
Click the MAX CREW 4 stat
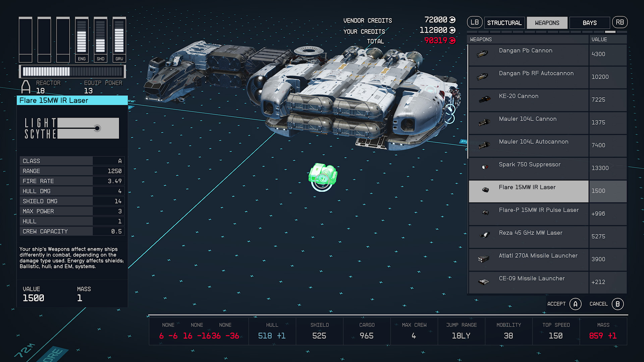pos(414,331)
